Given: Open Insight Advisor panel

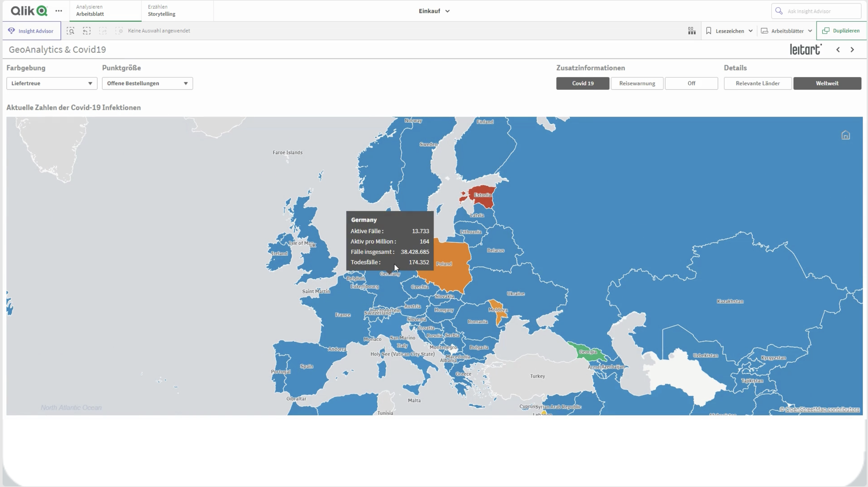Looking at the screenshot, I should [31, 31].
